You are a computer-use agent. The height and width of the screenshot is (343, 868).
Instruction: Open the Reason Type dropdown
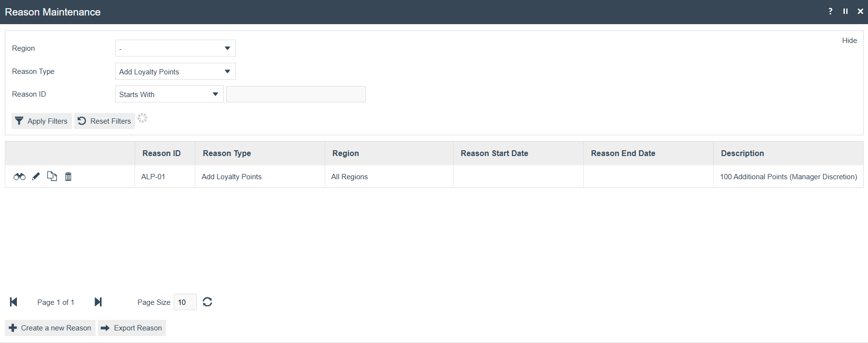176,71
